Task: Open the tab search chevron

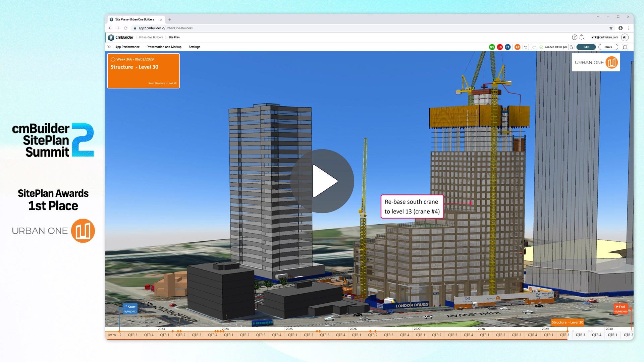Action: (598, 17)
